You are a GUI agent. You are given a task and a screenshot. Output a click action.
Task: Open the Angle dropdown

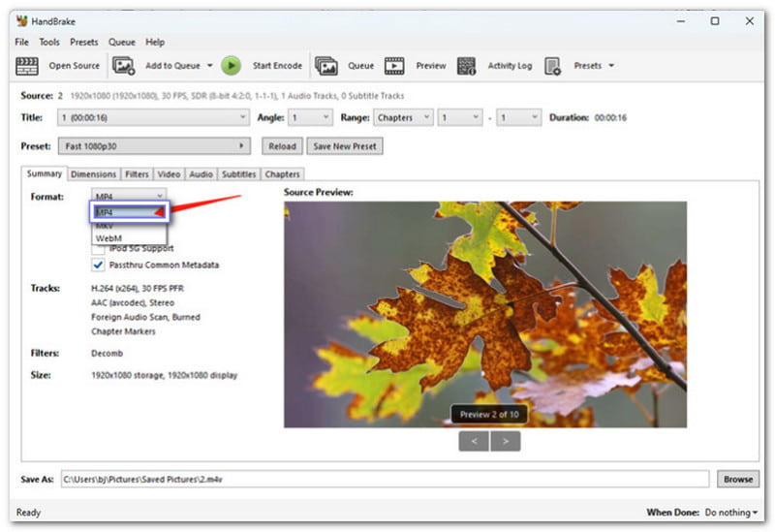coord(310,117)
